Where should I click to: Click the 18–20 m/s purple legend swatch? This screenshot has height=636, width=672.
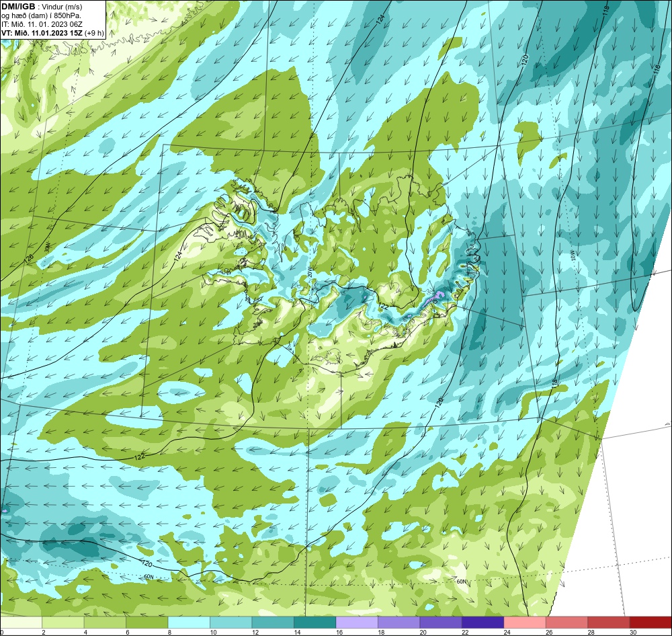pyautogui.click(x=399, y=622)
